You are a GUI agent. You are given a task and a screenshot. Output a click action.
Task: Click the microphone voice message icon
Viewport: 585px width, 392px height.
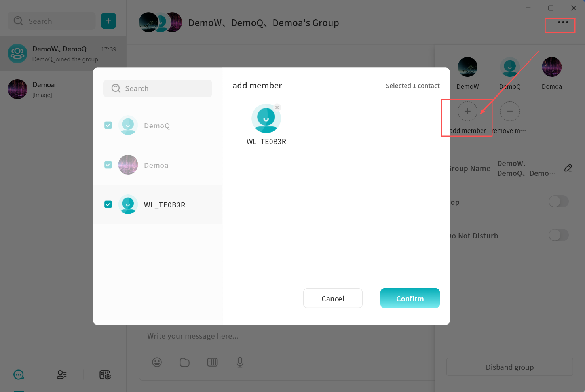coord(240,362)
